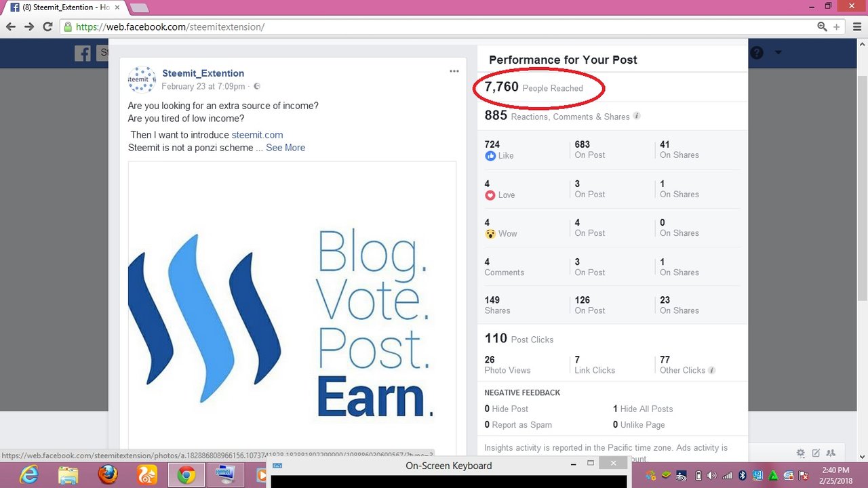Screen dimensions: 868x488
Task: Click the address bar URL field
Action: (434, 27)
